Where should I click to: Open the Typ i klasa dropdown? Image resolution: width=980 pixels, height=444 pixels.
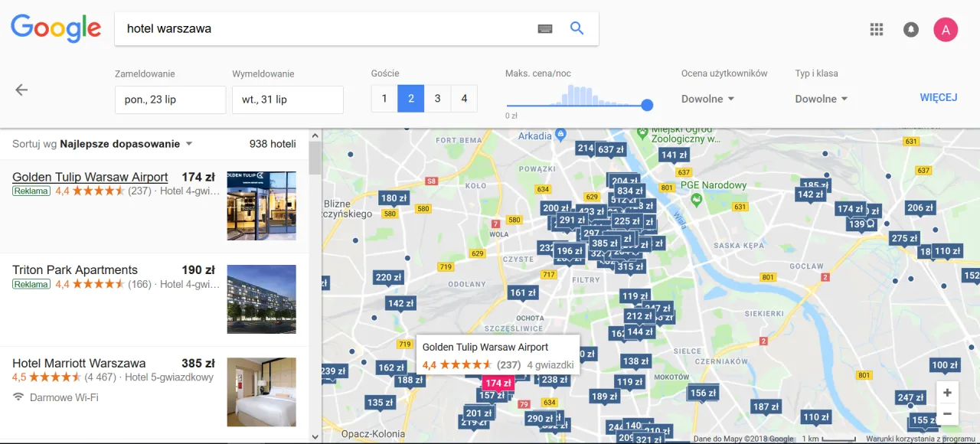(822, 98)
